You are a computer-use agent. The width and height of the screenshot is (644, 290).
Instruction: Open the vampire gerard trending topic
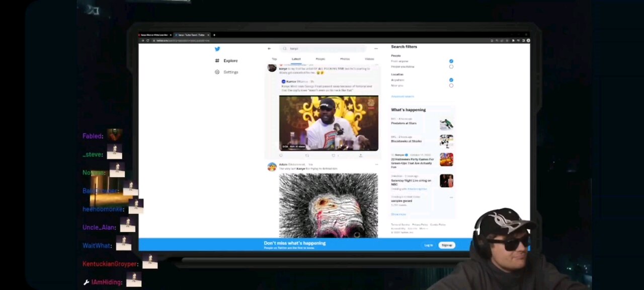(x=401, y=200)
